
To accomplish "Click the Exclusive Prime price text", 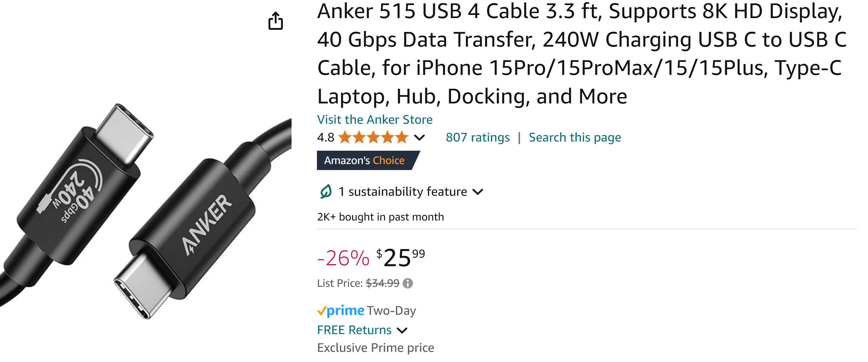I will tap(375, 348).
